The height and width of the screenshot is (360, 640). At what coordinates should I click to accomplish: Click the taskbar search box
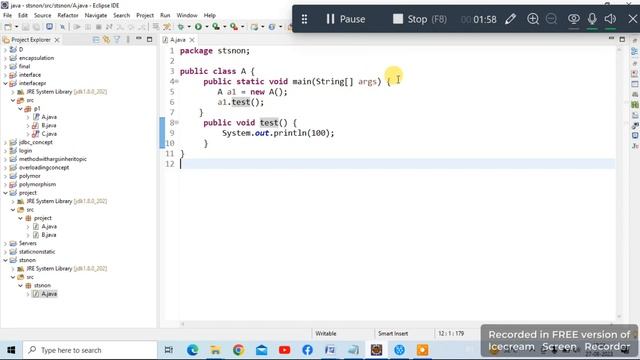(90, 350)
